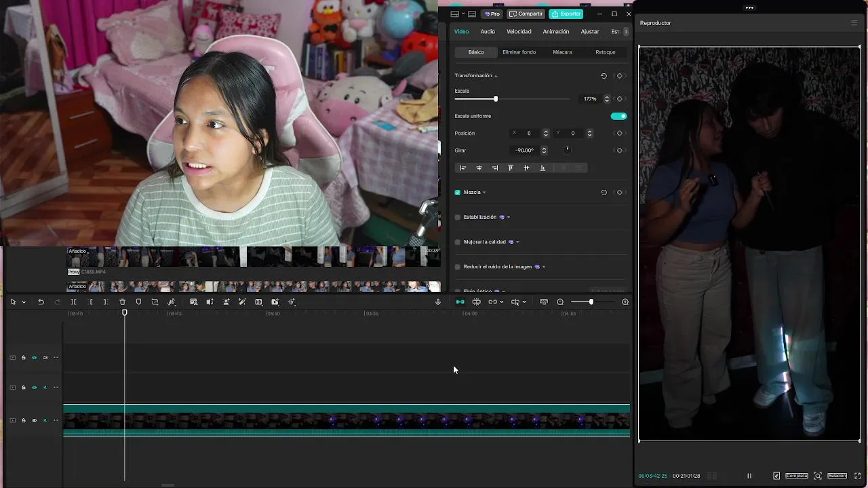Collapse the Transformación section

[x=496, y=76]
